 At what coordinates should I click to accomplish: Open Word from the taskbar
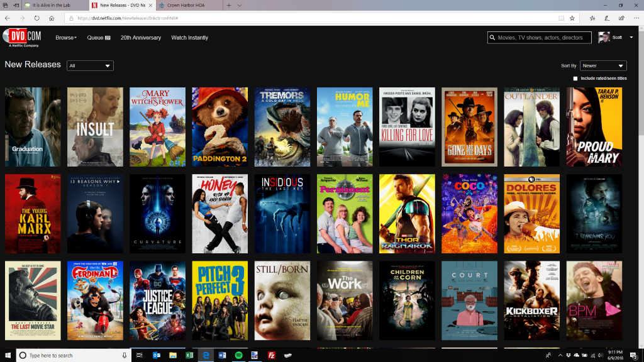(x=222, y=355)
